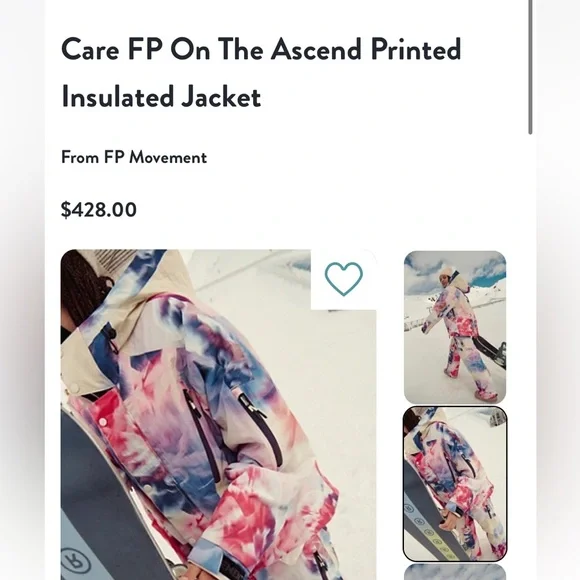Tap the heart icon to favorite the jacket
The height and width of the screenshot is (580, 580).
344,279
